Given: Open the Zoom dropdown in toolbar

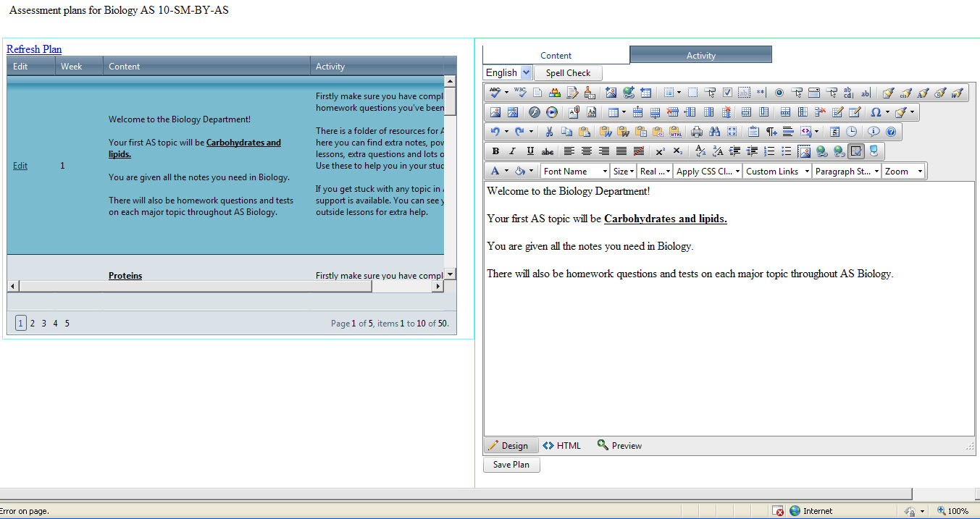Looking at the screenshot, I should tap(903, 172).
